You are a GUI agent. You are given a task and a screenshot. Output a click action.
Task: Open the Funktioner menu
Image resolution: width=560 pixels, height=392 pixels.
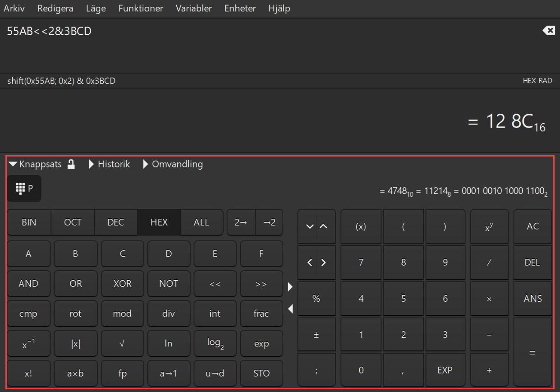point(141,9)
